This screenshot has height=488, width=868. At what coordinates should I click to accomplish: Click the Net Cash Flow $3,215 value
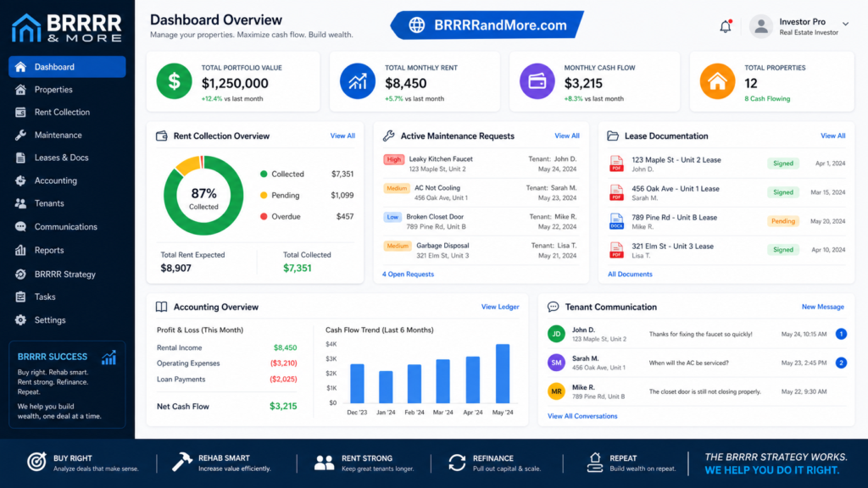283,406
